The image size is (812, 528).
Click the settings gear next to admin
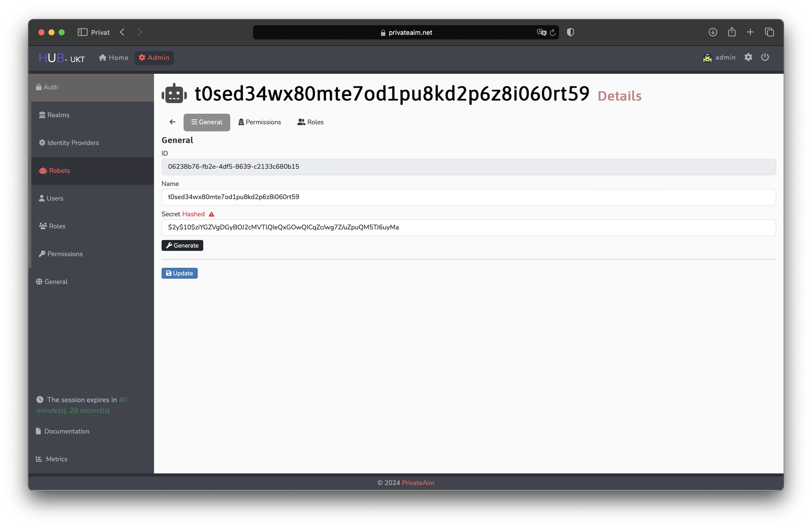[x=748, y=57]
